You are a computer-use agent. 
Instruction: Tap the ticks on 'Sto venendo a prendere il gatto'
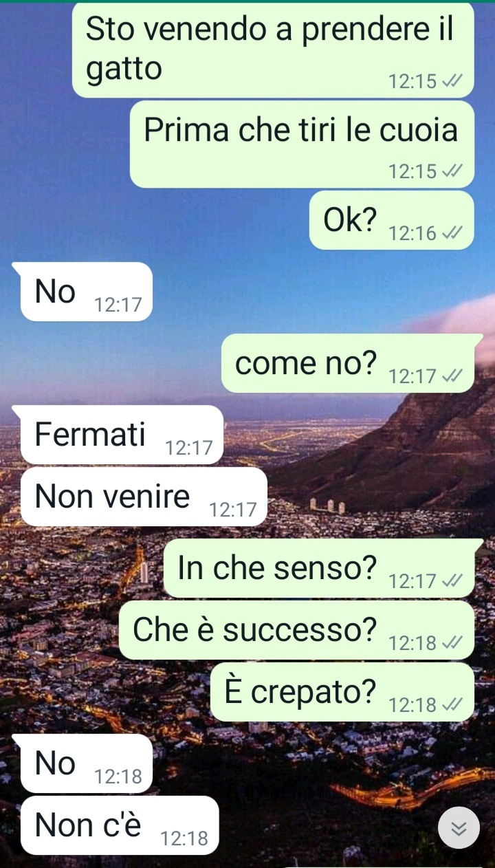[x=451, y=81]
